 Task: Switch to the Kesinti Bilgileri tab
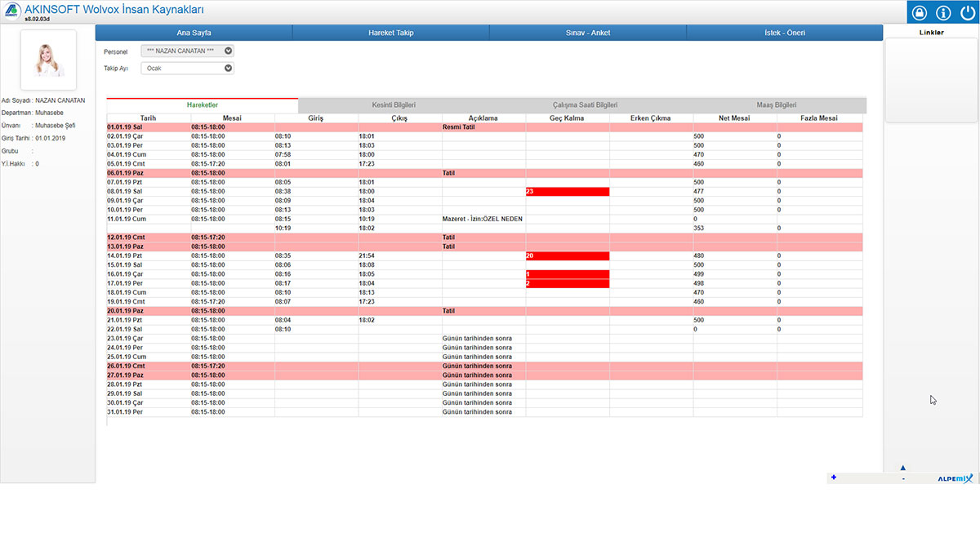click(394, 105)
